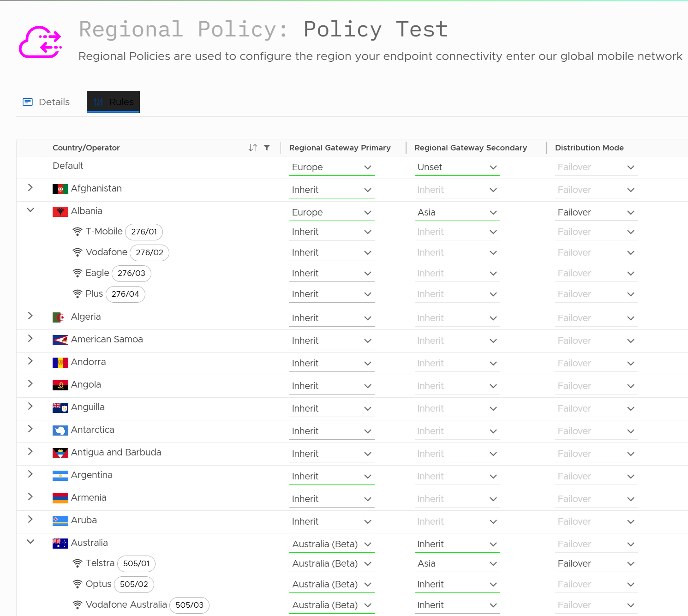Click the Vodafone Australia operator signal icon
688x616 pixels.
click(78, 605)
